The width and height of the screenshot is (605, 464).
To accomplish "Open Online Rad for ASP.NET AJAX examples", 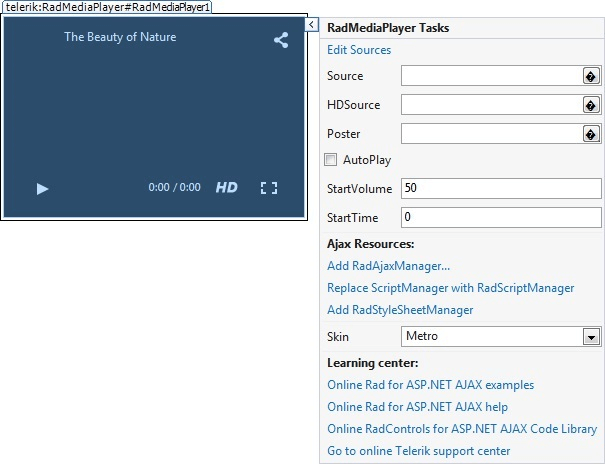I will click(430, 385).
